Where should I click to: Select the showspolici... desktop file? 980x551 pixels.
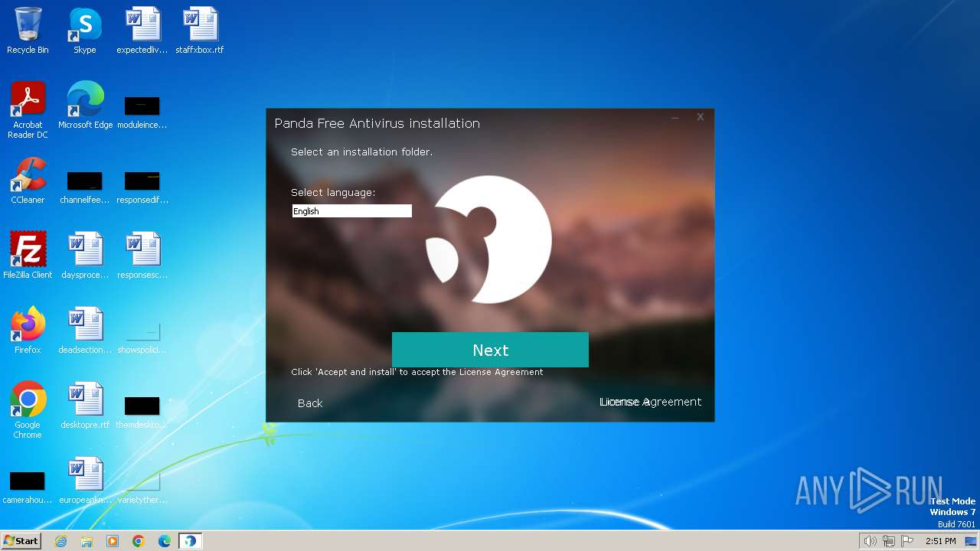tap(142, 337)
